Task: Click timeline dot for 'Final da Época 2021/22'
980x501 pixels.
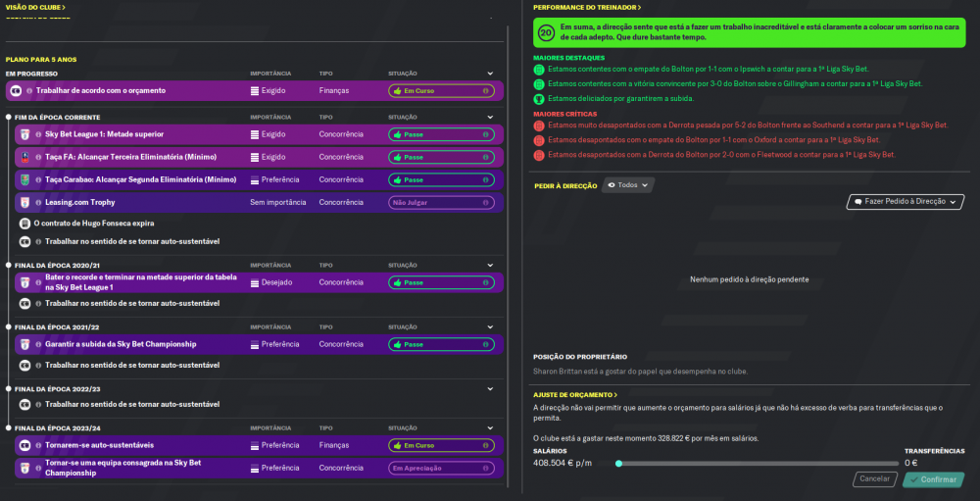Action: click(x=8, y=327)
